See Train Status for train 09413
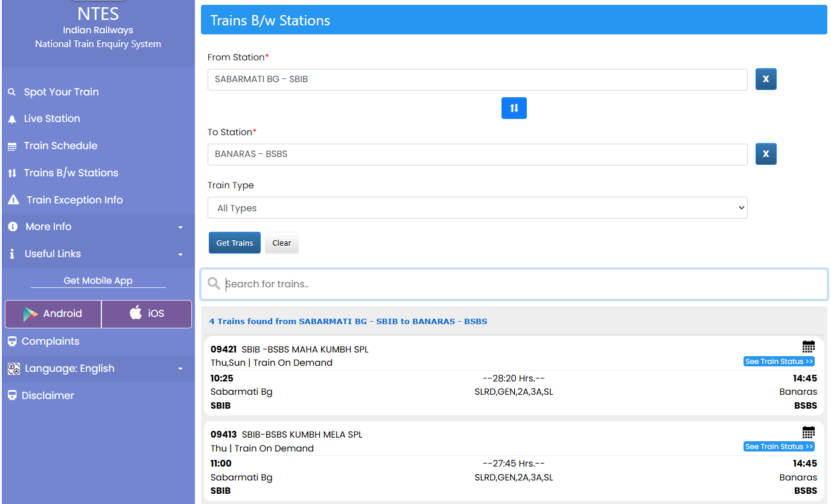Screen dimensions: 831x504 (x=779, y=447)
